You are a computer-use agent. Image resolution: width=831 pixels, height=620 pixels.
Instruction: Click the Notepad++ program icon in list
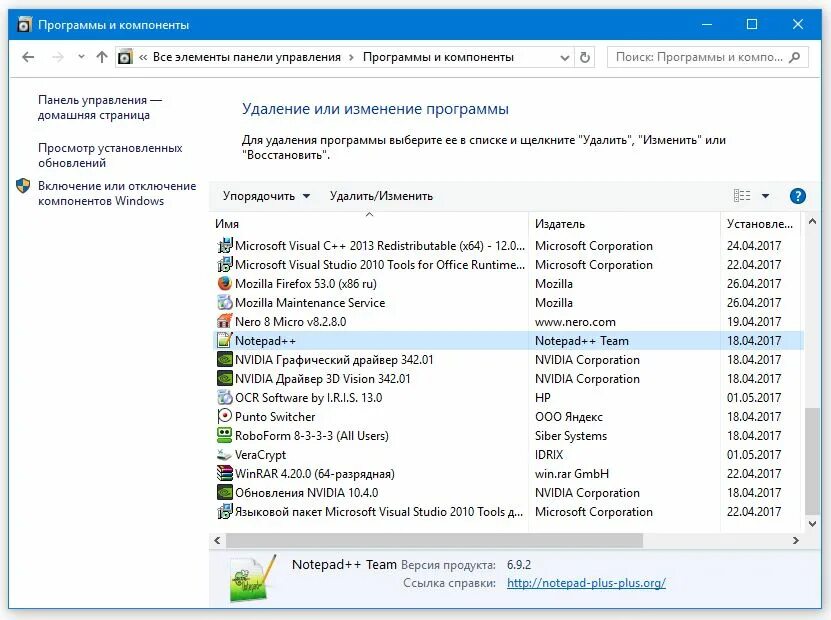coord(225,340)
